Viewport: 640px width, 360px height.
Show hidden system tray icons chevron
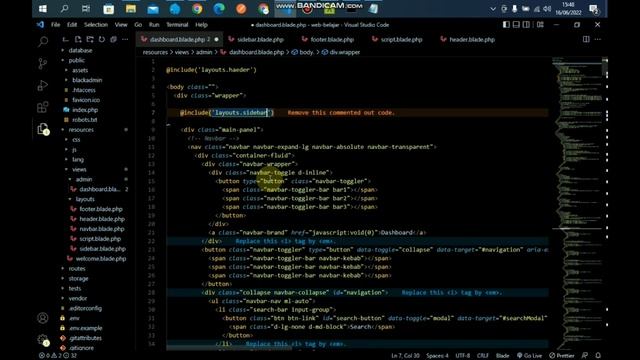pos(493,9)
